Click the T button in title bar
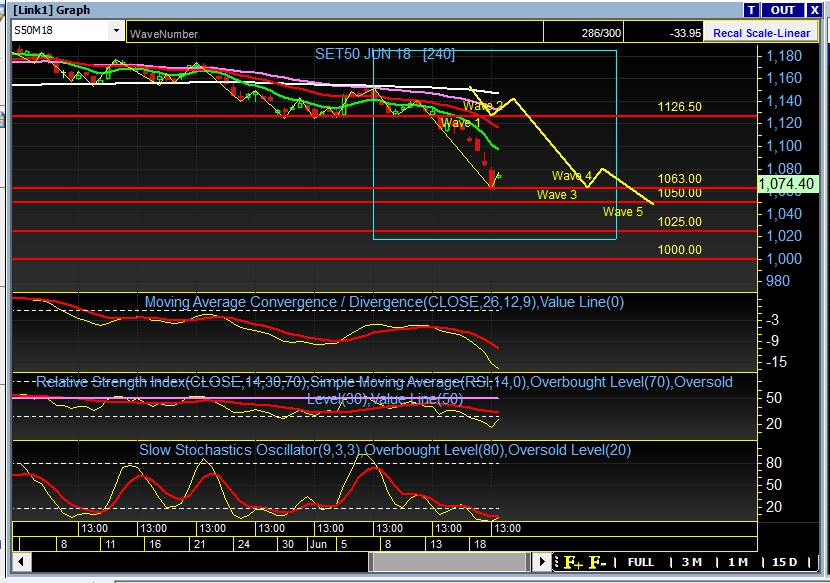Image resolution: width=830 pixels, height=583 pixels. tap(752, 10)
